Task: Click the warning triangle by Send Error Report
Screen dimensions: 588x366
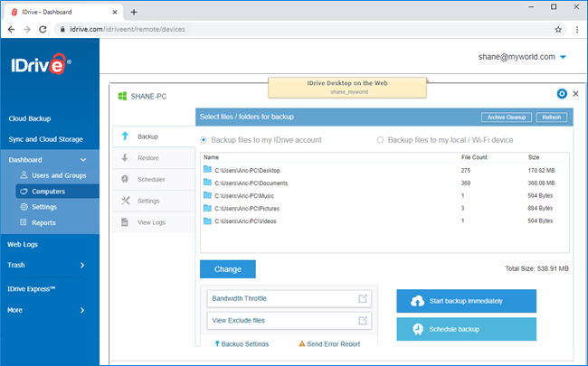Action: [x=301, y=343]
